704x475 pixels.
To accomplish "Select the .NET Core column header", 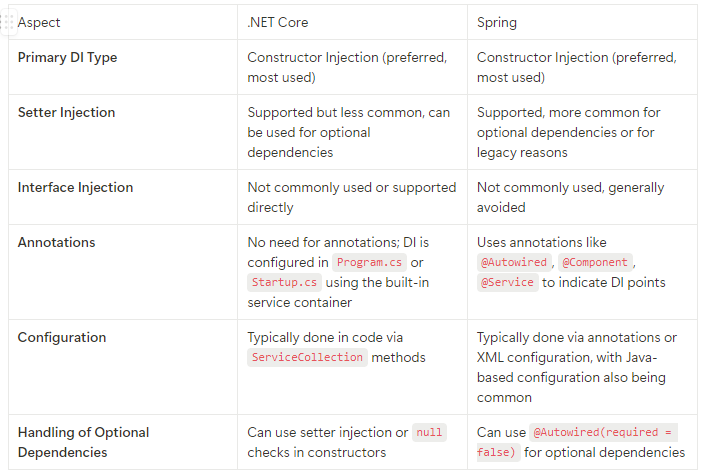I will pos(352,22).
